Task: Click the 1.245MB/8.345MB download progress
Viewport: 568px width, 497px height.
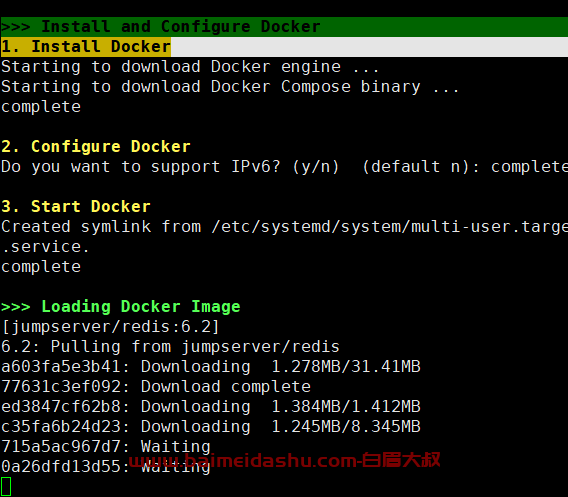Action: 346,427
